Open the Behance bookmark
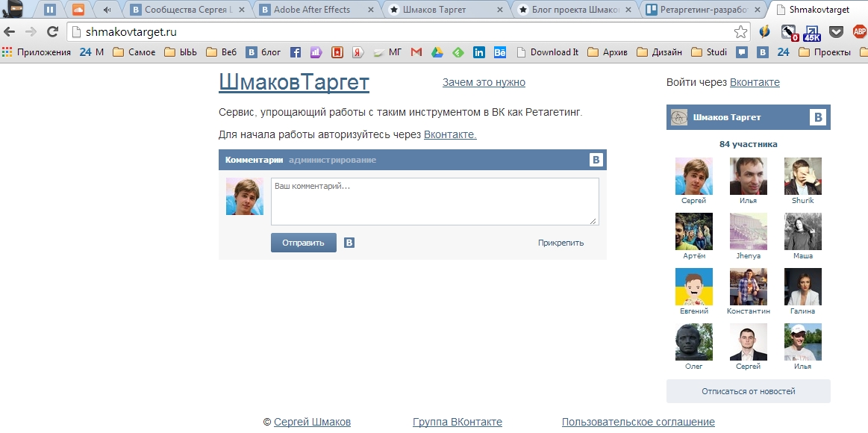The height and width of the screenshot is (433, 868). coord(500,52)
